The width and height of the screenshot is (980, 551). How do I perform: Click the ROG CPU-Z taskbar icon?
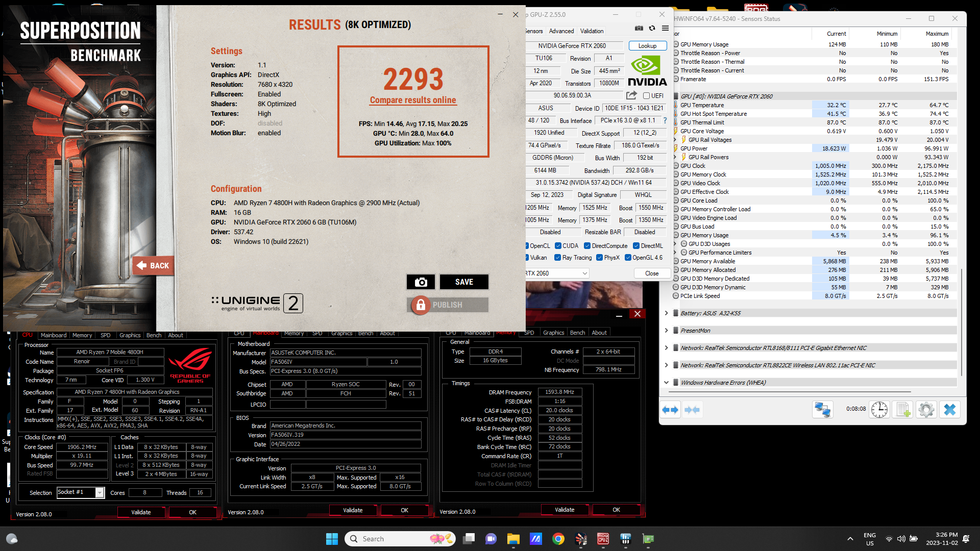603,539
